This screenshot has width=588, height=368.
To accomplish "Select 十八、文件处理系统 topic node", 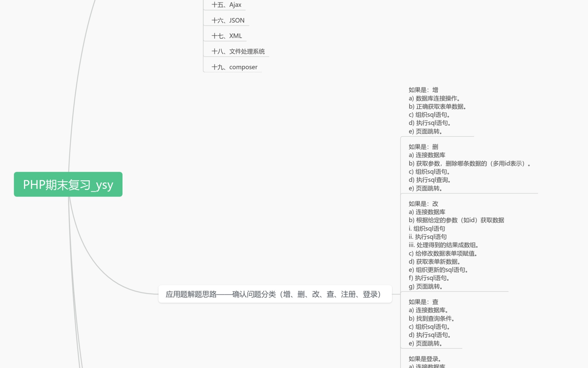I will pyautogui.click(x=238, y=52).
